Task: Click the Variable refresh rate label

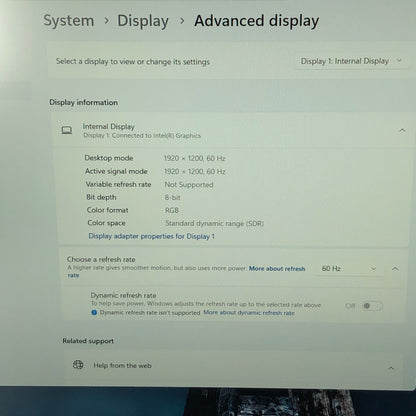Action: click(118, 184)
